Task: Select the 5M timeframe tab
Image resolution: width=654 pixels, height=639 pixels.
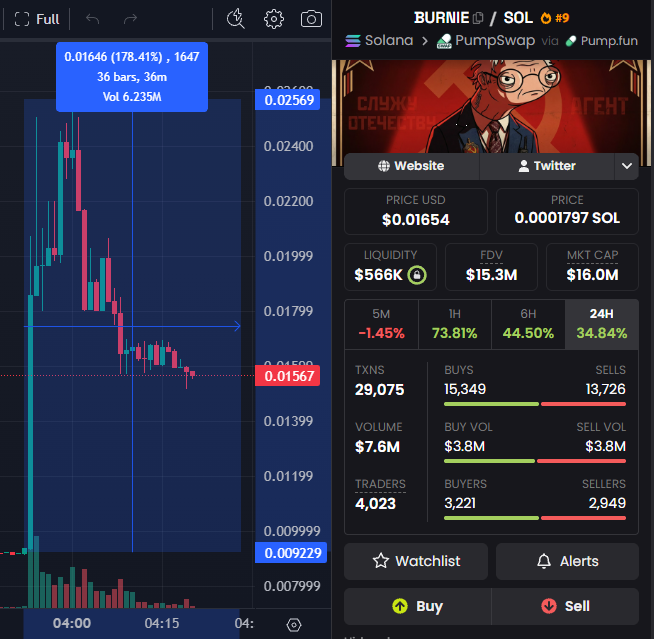Action: (381, 324)
